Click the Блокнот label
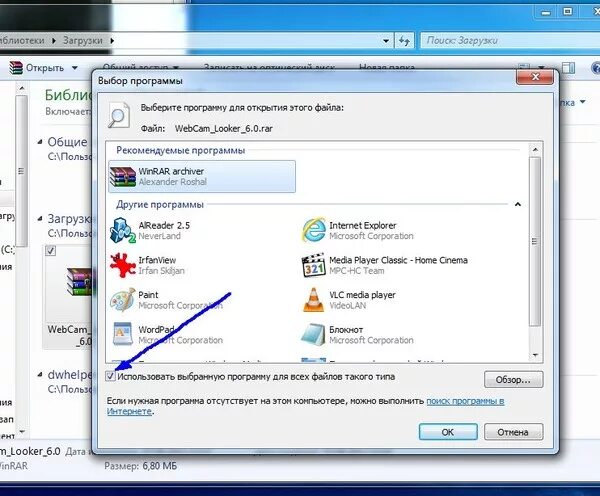600x496 pixels. pos(346,330)
